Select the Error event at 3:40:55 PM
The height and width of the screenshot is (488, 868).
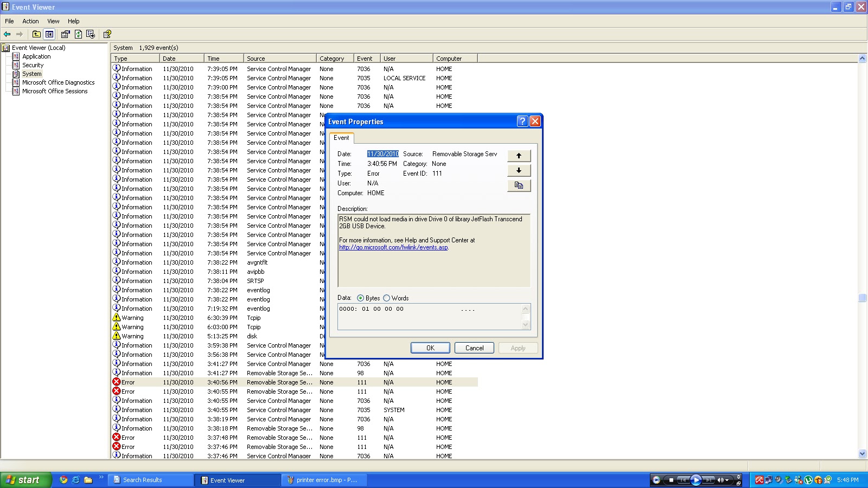(x=295, y=391)
